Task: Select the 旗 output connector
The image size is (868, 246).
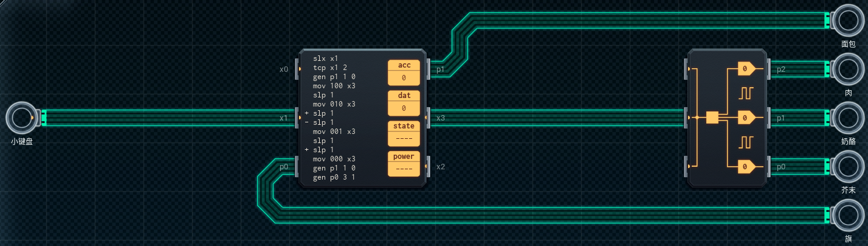Action: (847, 215)
